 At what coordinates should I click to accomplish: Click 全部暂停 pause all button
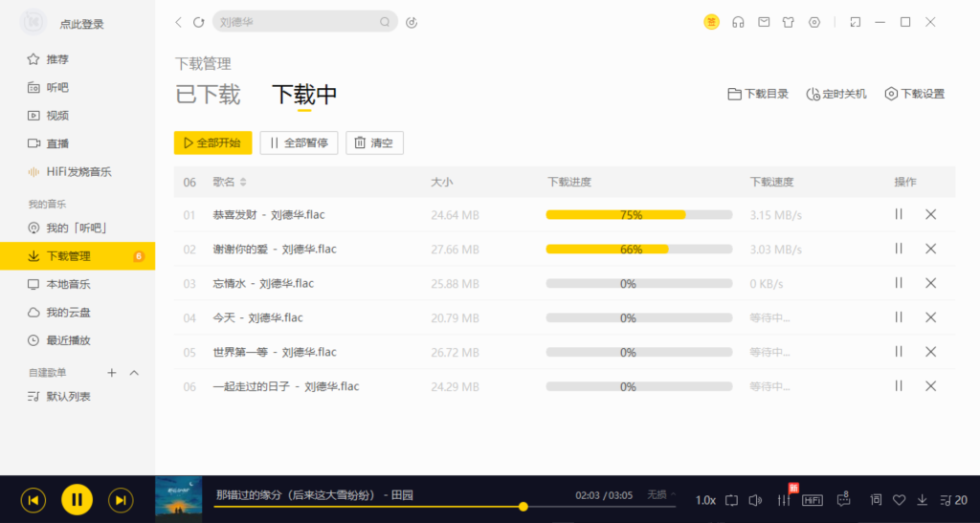pos(299,142)
